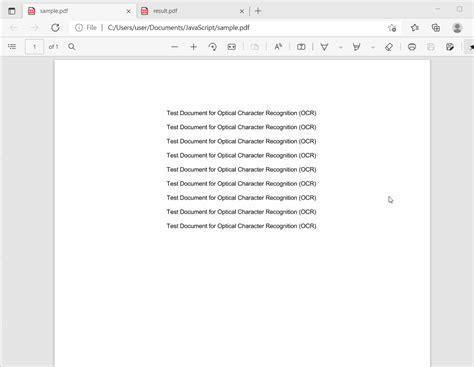Image resolution: width=474 pixels, height=367 pixels.
Task: View site information for the file
Action: pos(86,28)
